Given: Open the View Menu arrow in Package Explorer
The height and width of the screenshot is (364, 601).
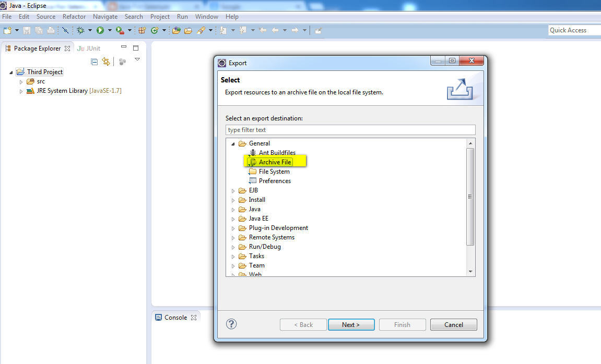Looking at the screenshot, I should tap(137, 59).
